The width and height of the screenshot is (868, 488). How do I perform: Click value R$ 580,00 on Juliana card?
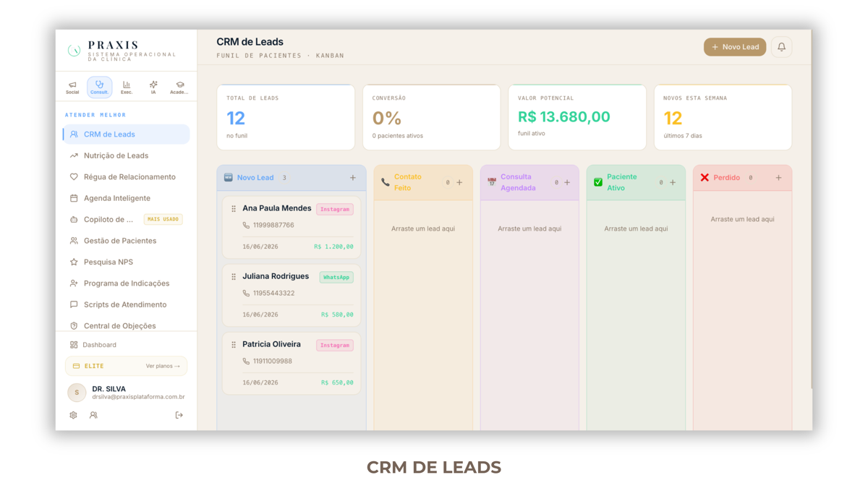(x=337, y=315)
